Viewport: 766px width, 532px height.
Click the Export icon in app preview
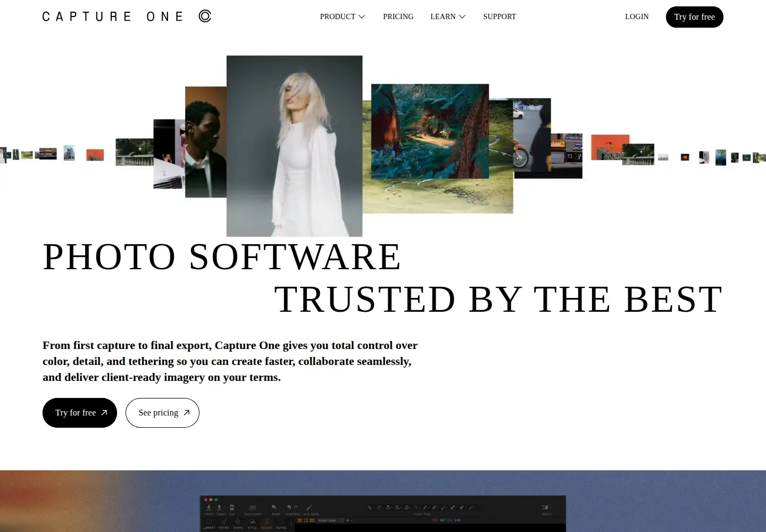[219, 508]
